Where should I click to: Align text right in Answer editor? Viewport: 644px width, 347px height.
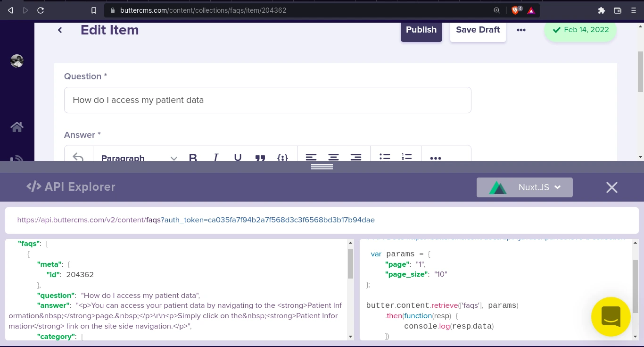[x=356, y=158]
